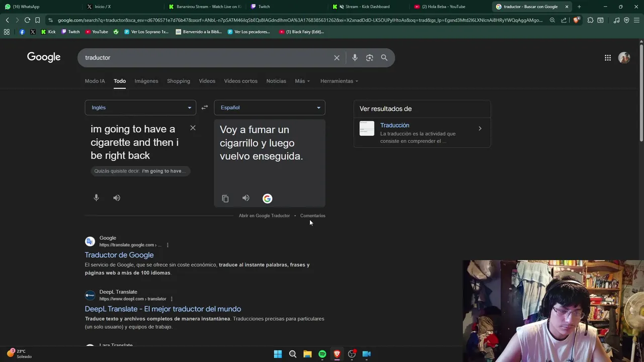This screenshot has height=362, width=644.
Task: Go back in browser history
Action: (x=7, y=20)
